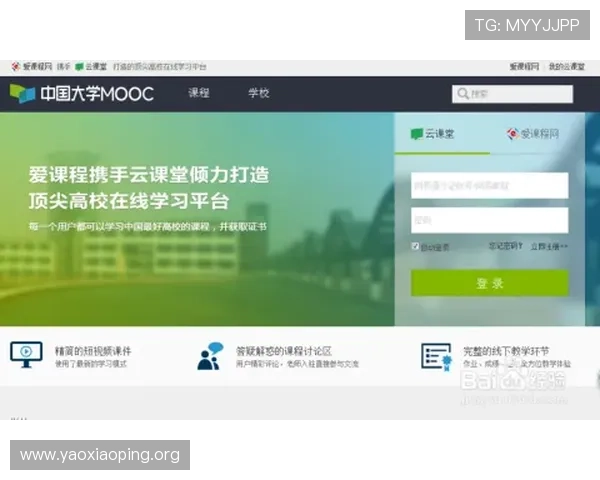Toggle the auto-login checkbox
The width and height of the screenshot is (600, 480).
coord(415,246)
